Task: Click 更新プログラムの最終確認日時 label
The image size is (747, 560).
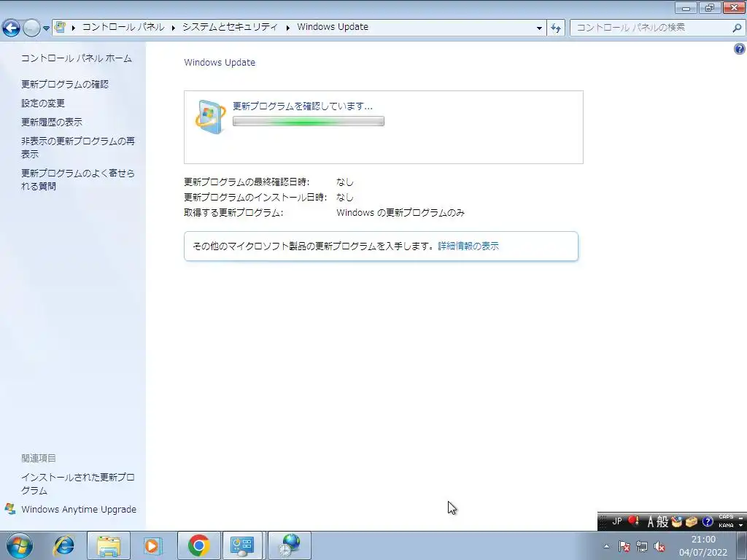Action: [x=247, y=182]
